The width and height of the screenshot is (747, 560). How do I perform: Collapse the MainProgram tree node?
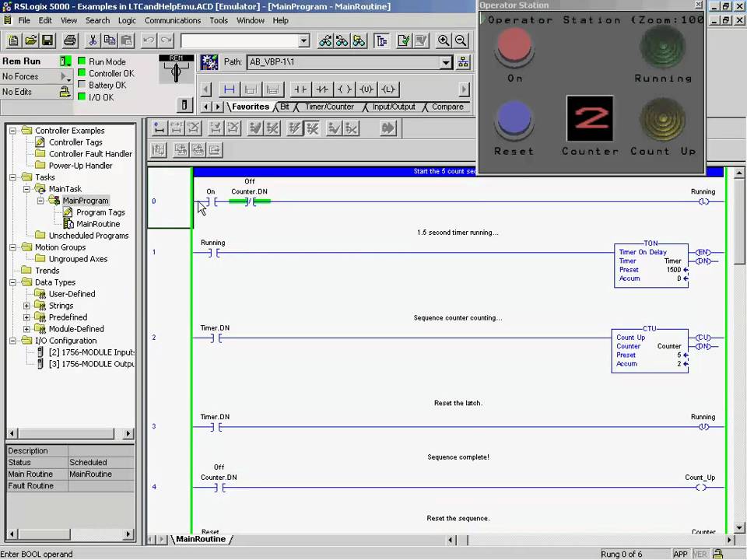[x=40, y=201]
